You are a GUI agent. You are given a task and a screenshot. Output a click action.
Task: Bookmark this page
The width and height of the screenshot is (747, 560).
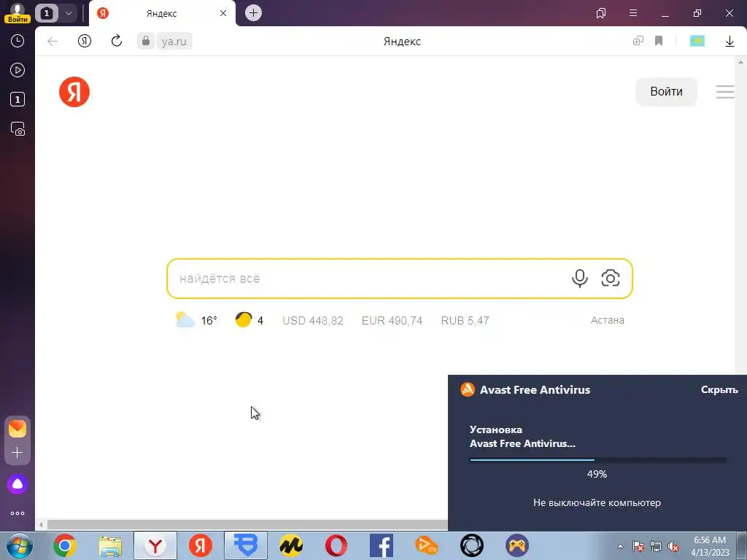[x=659, y=41]
